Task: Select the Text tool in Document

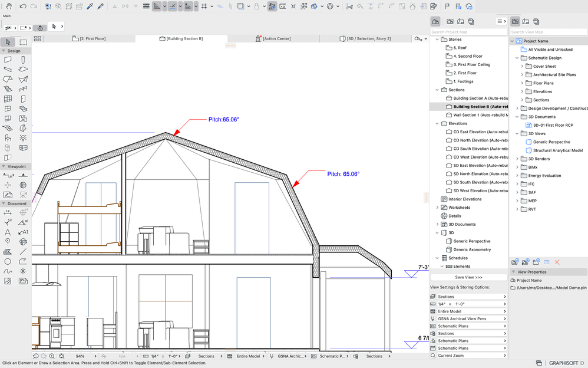Action: coord(8,232)
